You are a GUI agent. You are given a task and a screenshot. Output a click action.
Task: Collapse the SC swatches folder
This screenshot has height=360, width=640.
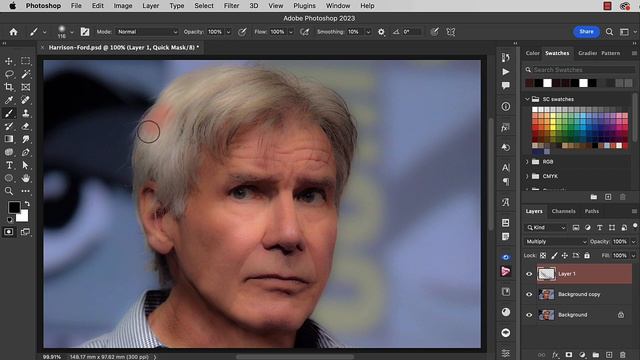(527, 99)
